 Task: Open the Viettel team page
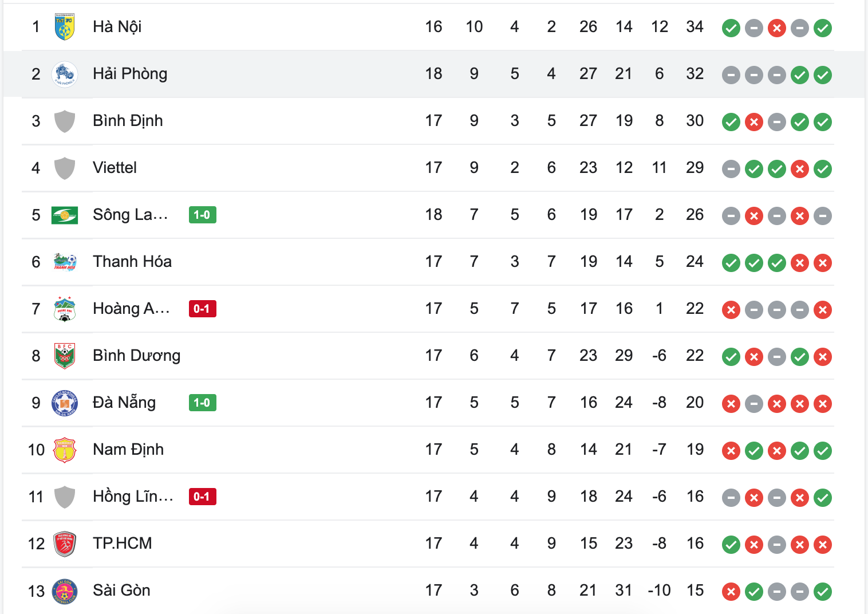(115, 168)
